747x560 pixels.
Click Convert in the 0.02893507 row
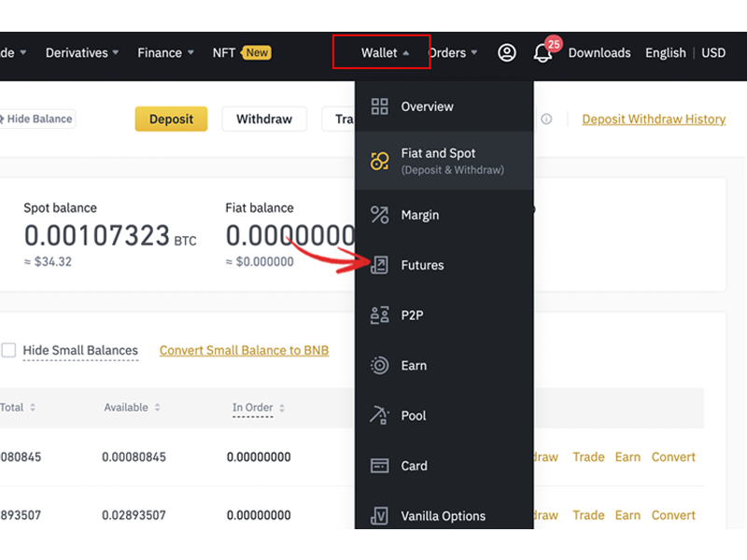coord(673,515)
